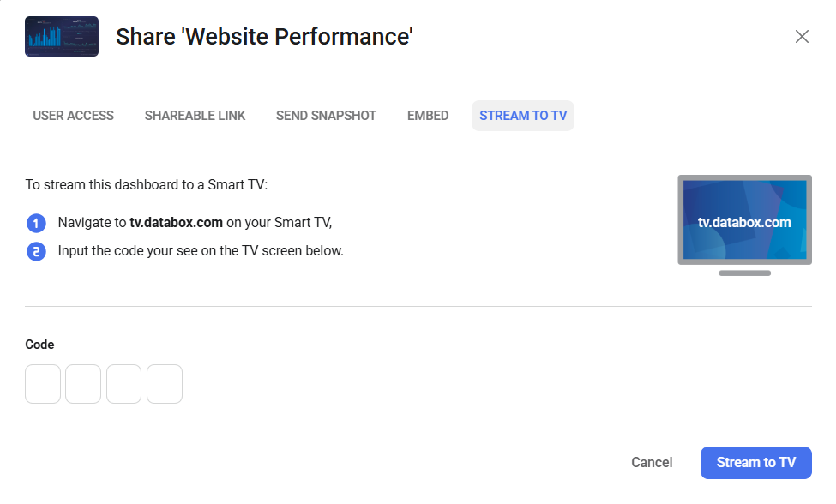Select the Embed tab
836x504 pixels.
click(428, 116)
